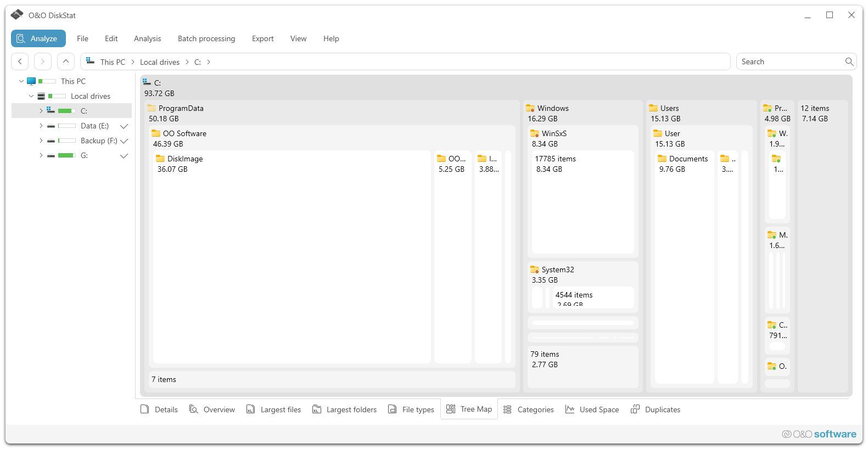Select the G: drive in the tree
The image size is (868, 449).
point(84,155)
